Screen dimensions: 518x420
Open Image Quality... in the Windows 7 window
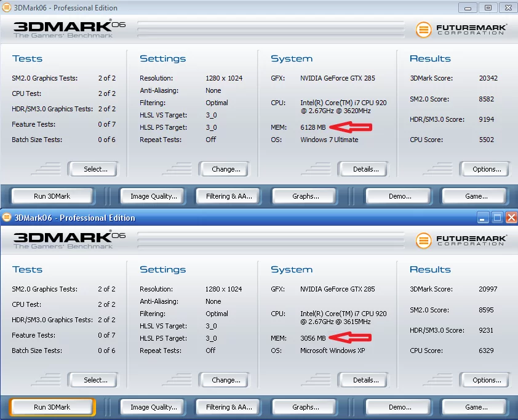[154, 196]
